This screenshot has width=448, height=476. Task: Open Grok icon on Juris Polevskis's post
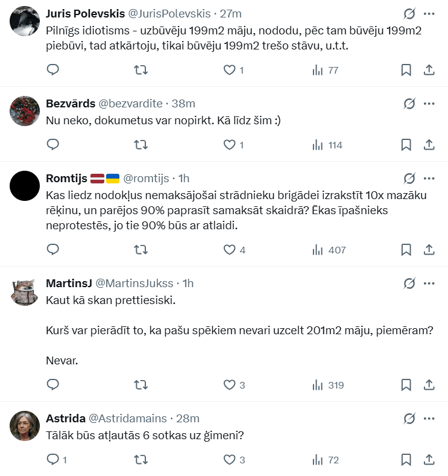pos(409,13)
